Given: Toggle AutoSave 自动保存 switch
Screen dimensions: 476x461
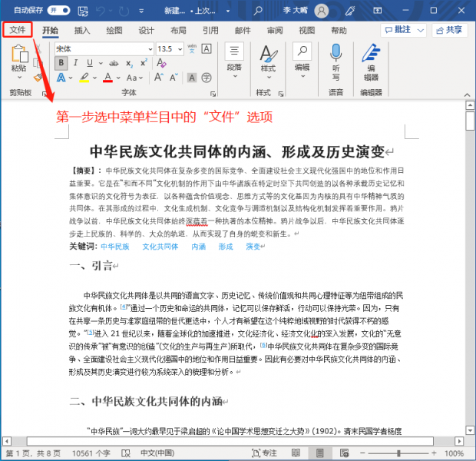Looking at the screenshot, I should 58,11.
